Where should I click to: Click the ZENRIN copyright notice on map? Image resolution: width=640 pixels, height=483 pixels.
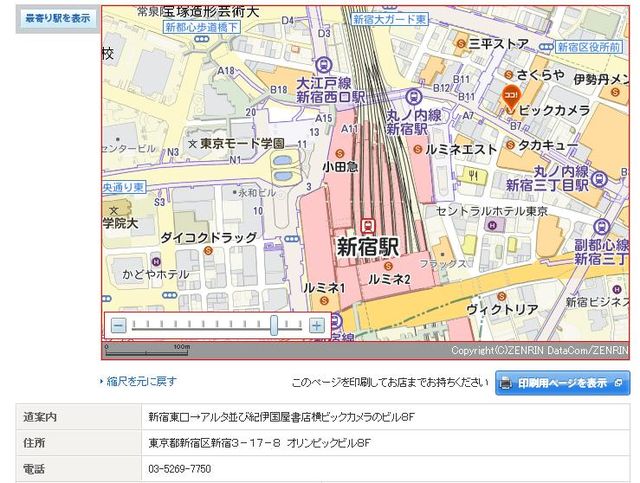[x=538, y=350]
